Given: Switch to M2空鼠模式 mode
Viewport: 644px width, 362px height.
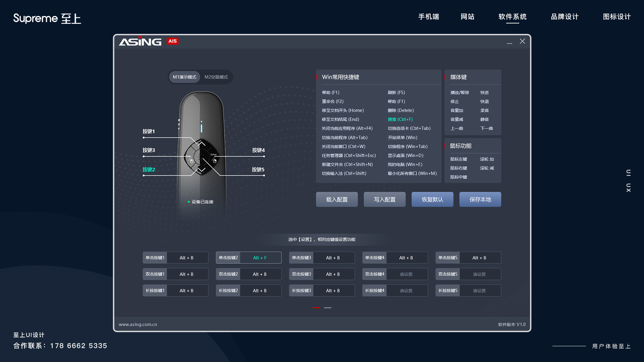Looking at the screenshot, I should point(216,77).
